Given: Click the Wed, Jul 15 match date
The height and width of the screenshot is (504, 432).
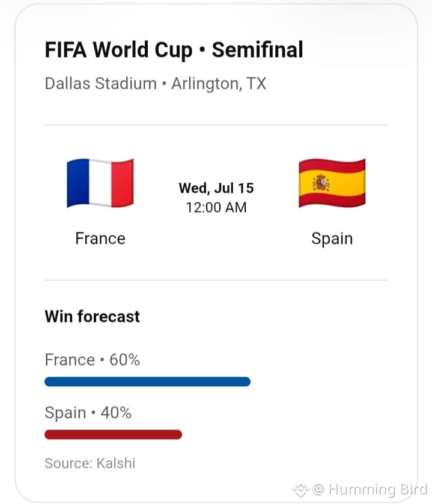Looking at the screenshot, I should (216, 188).
